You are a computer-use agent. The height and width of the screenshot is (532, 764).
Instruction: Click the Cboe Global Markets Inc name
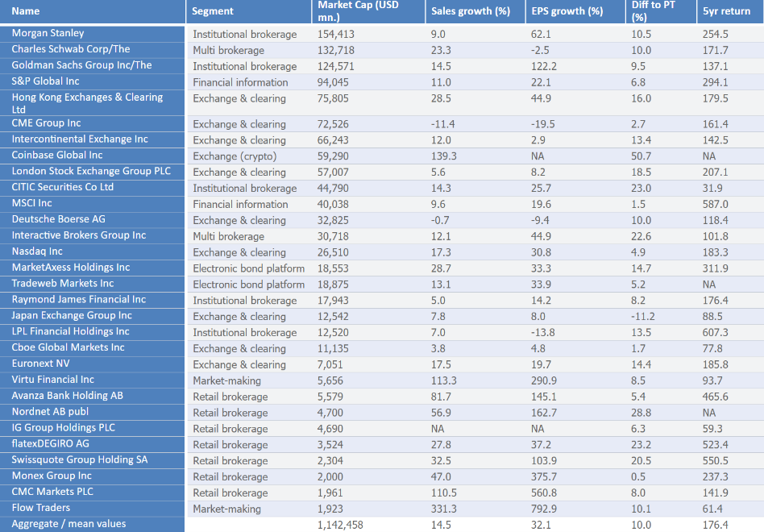pyautogui.click(x=68, y=348)
